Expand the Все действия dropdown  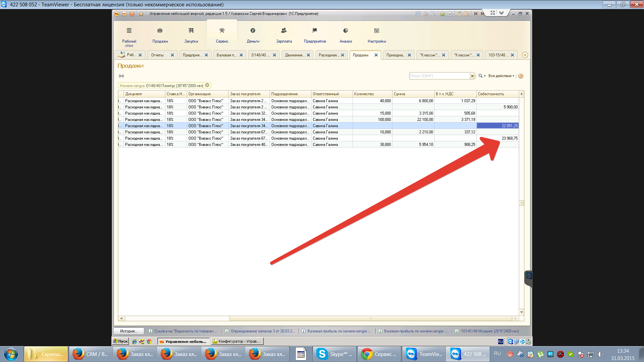(501, 76)
